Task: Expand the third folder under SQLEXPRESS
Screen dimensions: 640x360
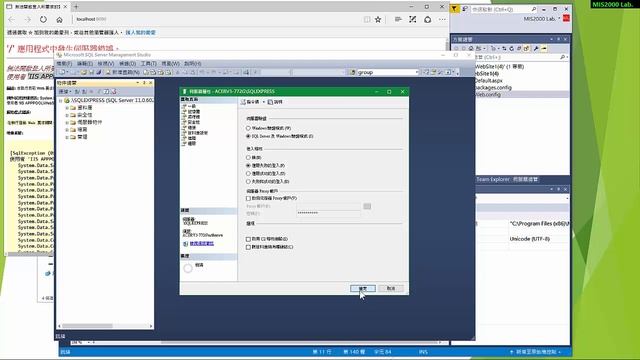Action: pos(67,122)
